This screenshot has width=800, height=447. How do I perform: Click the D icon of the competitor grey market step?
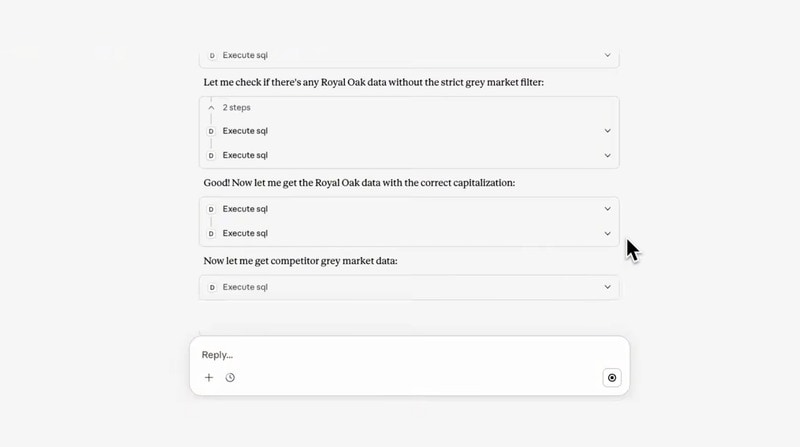[211, 288]
